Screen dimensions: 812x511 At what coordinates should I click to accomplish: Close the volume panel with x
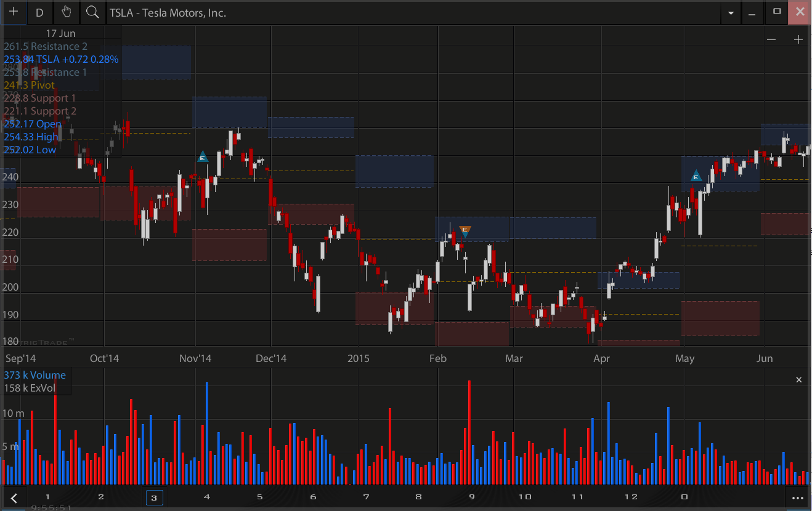[x=799, y=380]
